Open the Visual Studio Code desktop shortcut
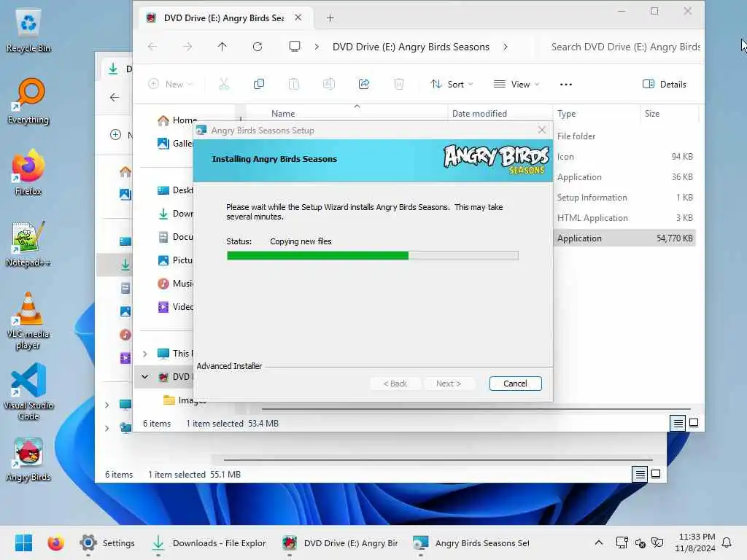Image resolution: width=747 pixels, height=560 pixels. click(28, 392)
